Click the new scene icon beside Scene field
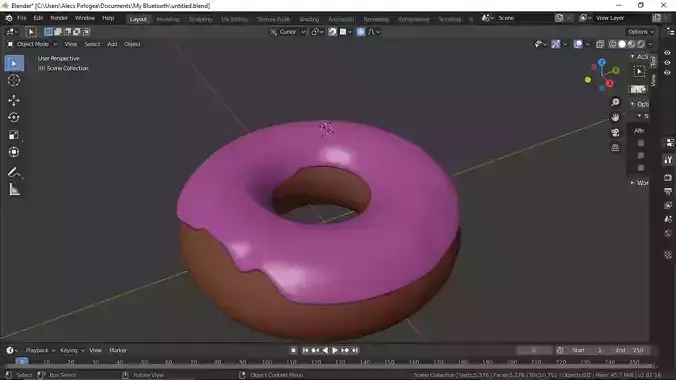Viewport: 676px width, 380px height. coord(559,18)
